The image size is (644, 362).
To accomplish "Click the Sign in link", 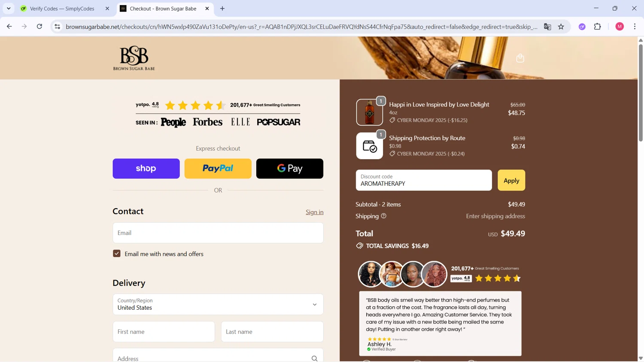I will (315, 212).
